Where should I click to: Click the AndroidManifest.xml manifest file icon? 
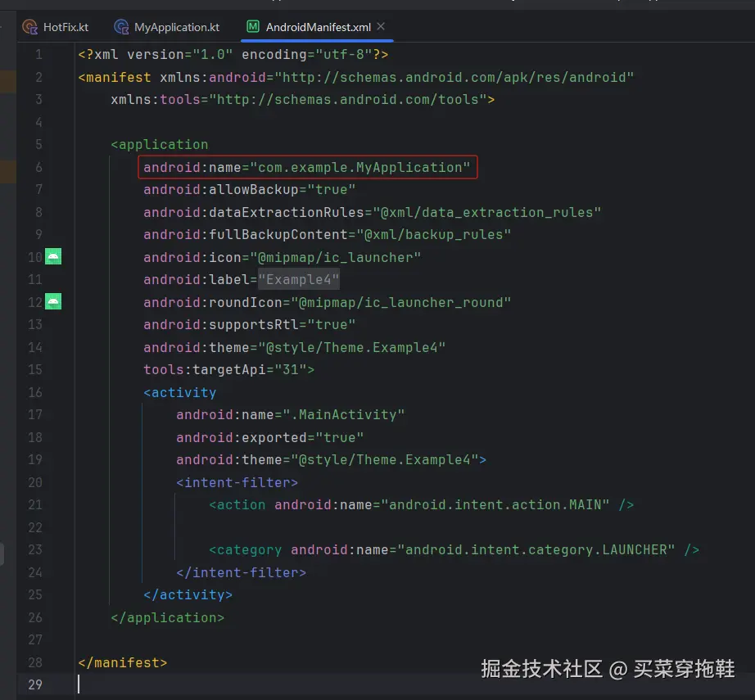pos(253,26)
